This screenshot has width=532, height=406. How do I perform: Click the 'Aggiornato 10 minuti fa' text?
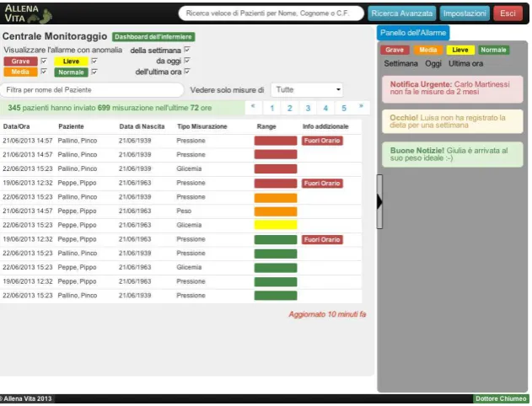pos(327,314)
